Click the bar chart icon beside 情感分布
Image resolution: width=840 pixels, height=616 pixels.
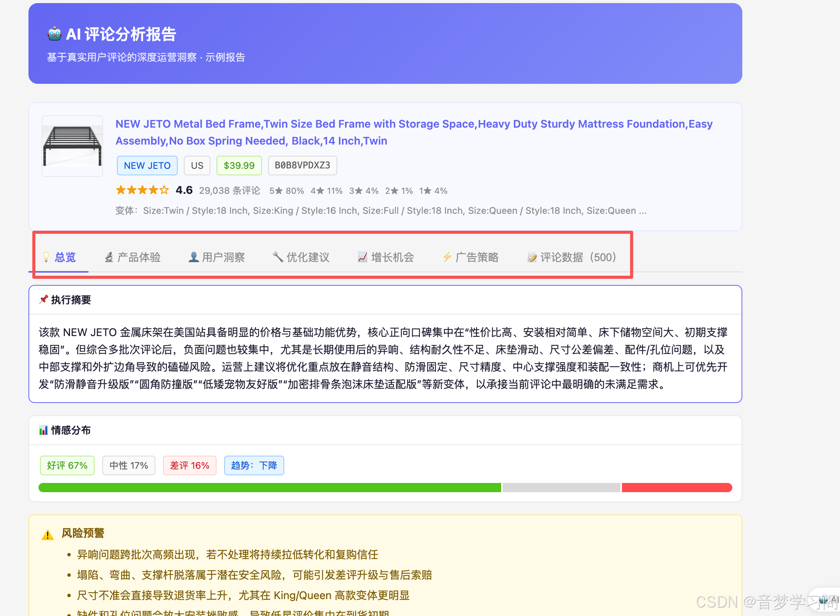click(x=43, y=430)
